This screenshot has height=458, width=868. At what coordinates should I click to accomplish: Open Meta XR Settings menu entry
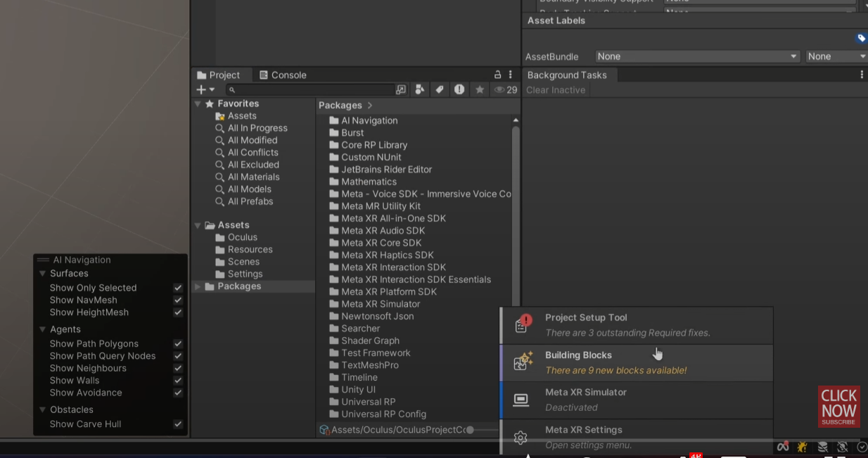(637, 437)
